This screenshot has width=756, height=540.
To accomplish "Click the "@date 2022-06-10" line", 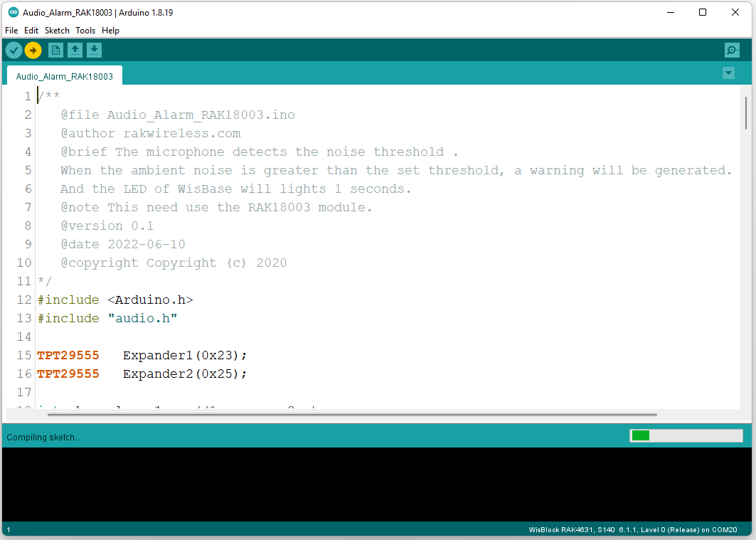I will [x=123, y=244].
